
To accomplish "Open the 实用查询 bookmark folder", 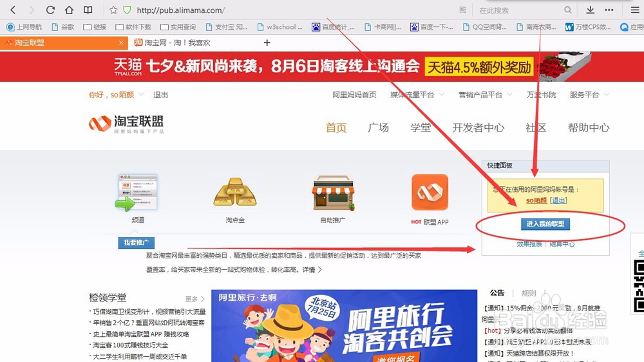I will [178, 27].
